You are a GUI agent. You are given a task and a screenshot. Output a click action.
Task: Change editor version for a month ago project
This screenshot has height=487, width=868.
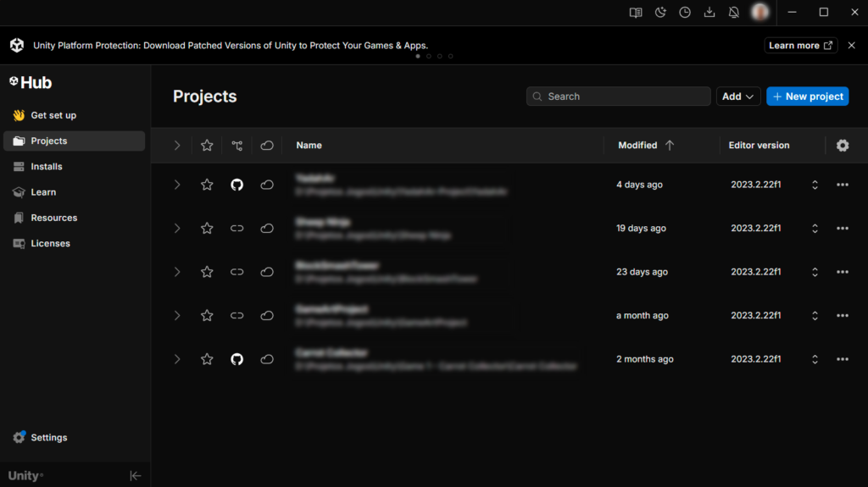click(x=815, y=315)
